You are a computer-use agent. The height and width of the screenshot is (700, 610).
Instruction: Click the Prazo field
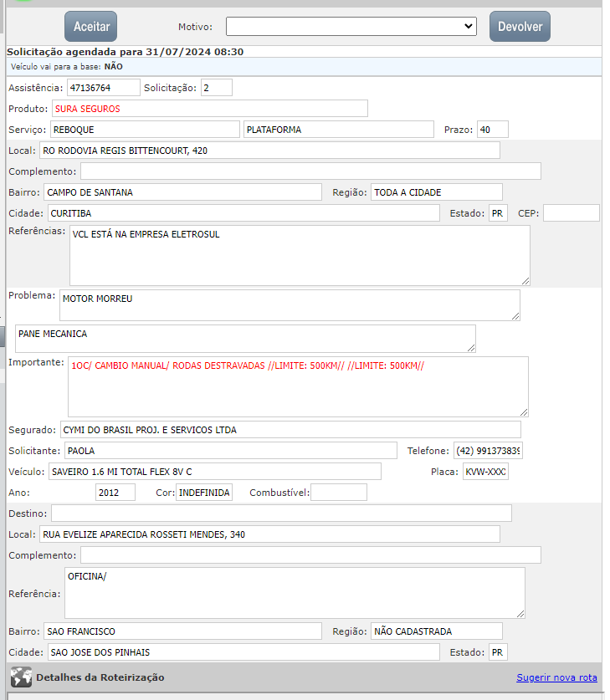[492, 130]
